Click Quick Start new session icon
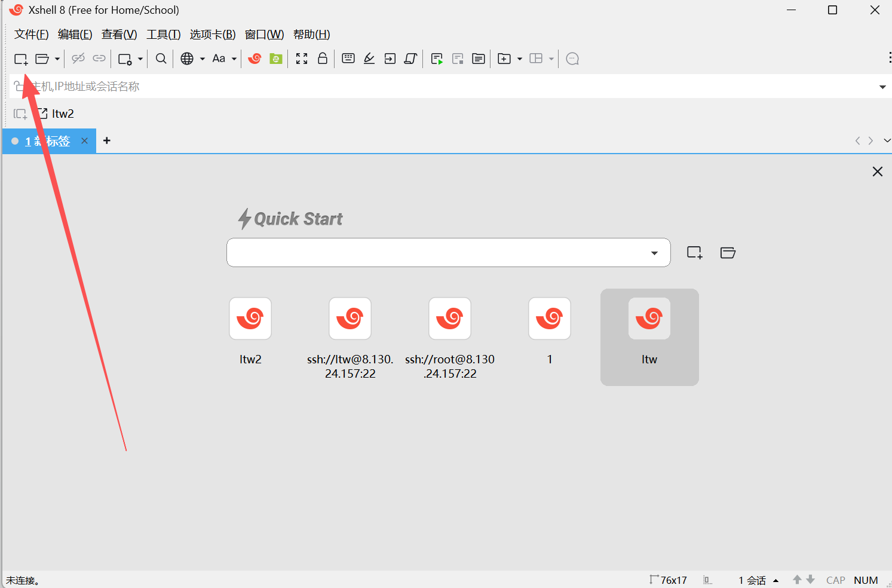The height and width of the screenshot is (588, 892). 695,252
